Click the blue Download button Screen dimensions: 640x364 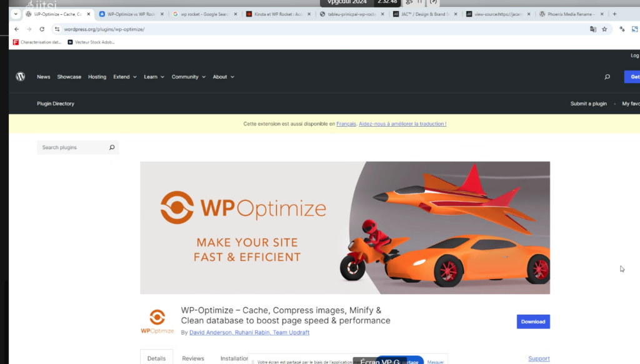[533, 322]
